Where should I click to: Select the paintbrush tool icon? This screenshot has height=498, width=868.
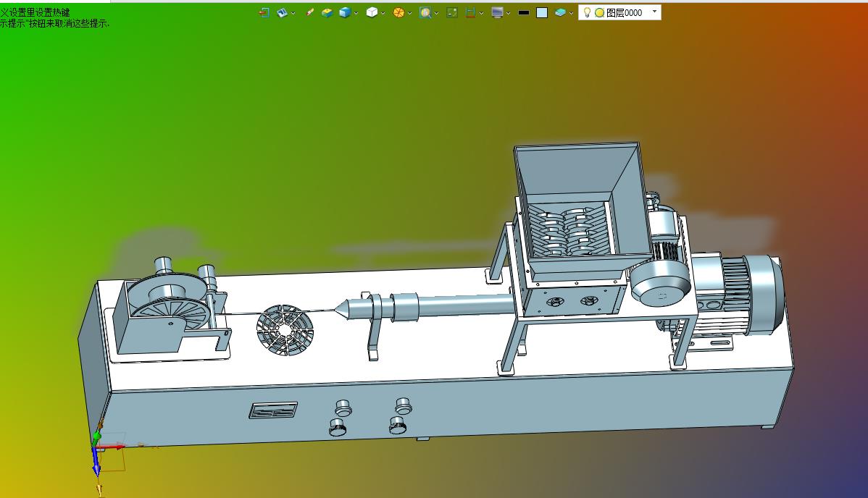coord(310,12)
